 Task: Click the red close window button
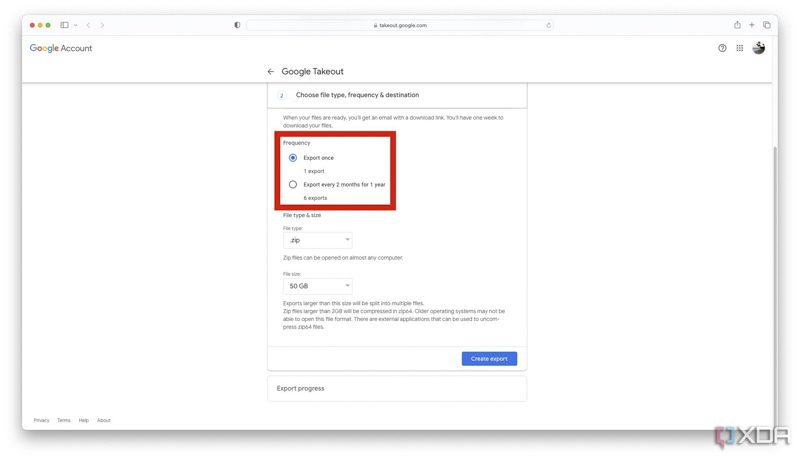point(32,25)
